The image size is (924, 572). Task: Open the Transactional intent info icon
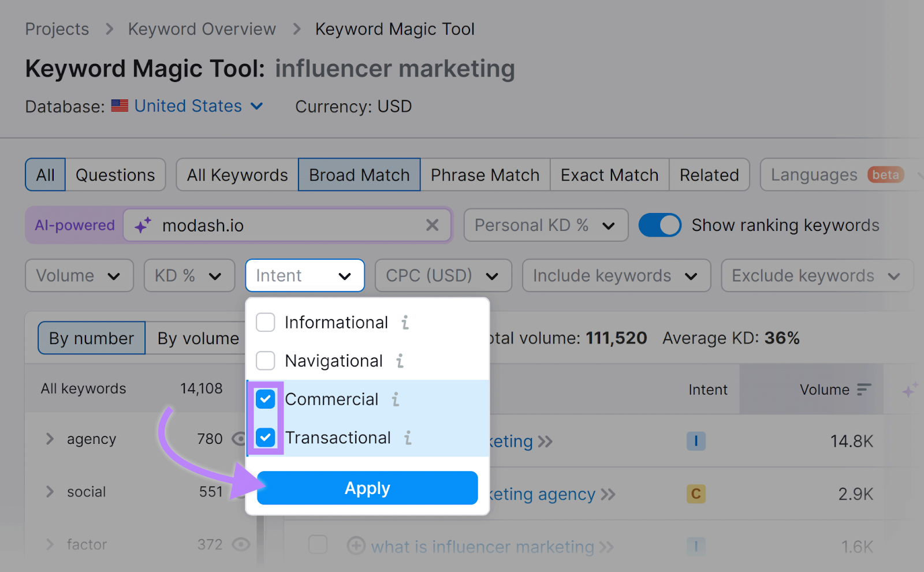click(x=408, y=438)
